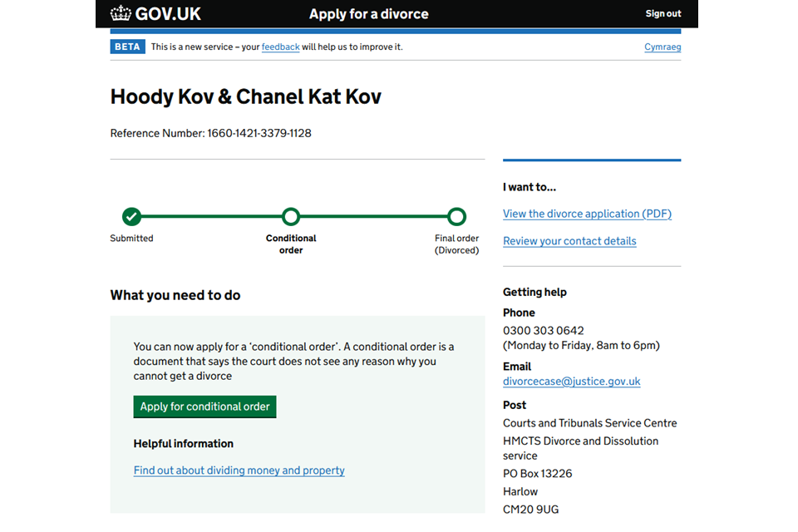Open dividing money and property guidance
Screen dimensions: 798x532
pos(239,470)
